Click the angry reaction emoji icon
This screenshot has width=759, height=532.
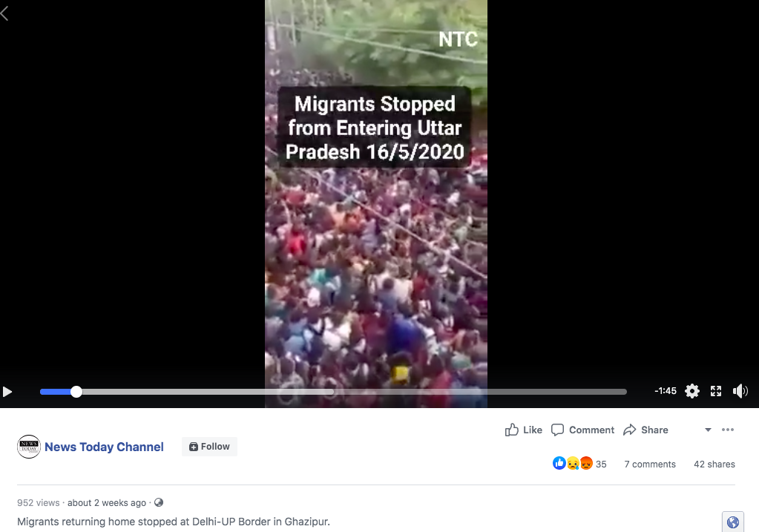tap(586, 463)
